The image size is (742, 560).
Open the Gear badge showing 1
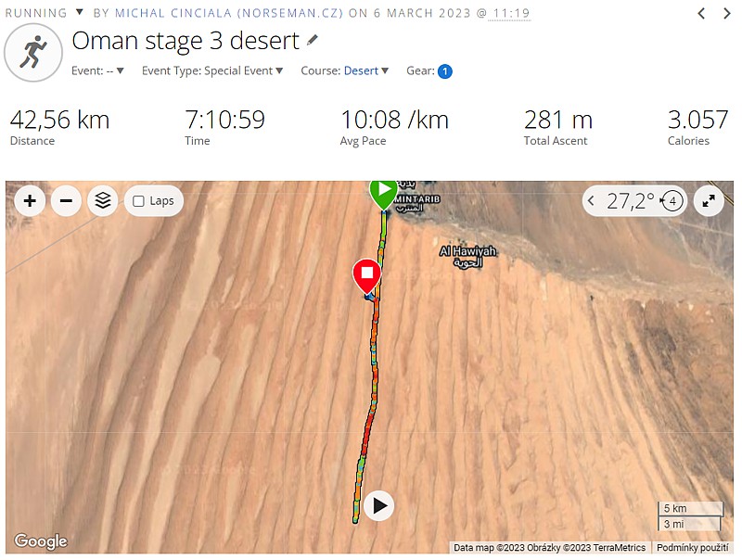445,71
